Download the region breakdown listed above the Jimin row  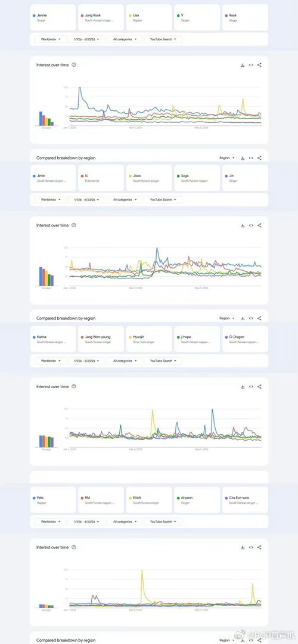tap(243, 157)
